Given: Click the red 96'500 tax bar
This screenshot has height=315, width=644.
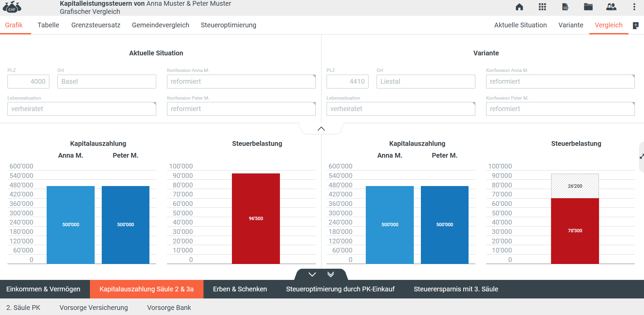Looking at the screenshot, I should [x=256, y=218].
